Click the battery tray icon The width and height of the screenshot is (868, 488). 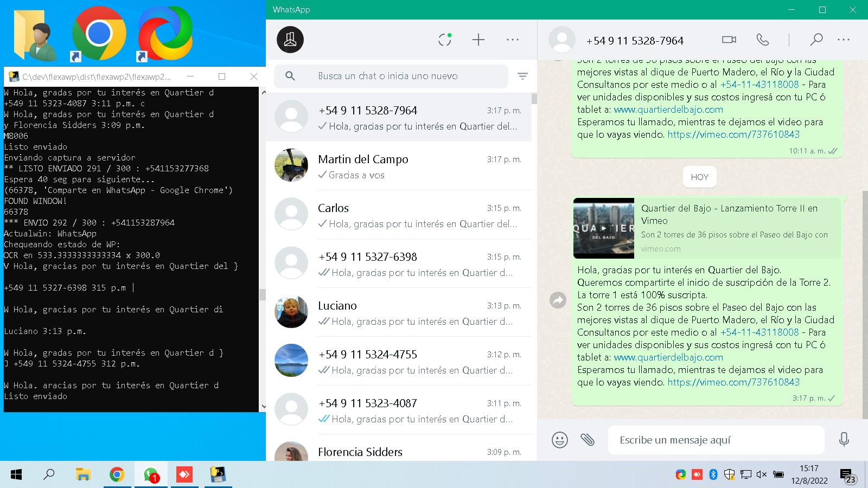(x=778, y=474)
